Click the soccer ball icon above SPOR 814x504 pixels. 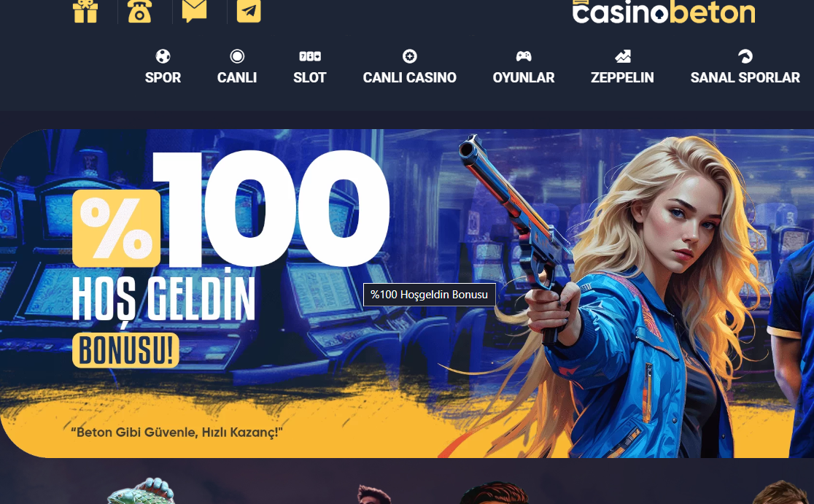click(x=163, y=56)
